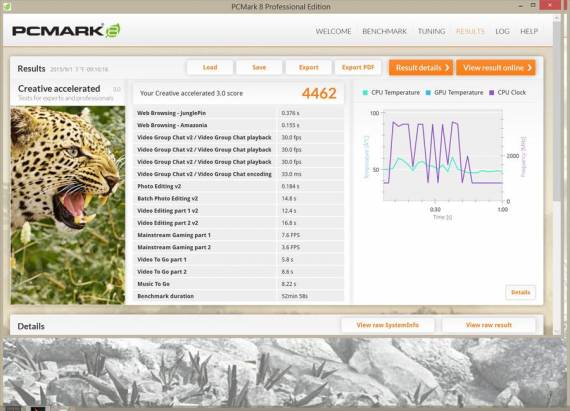Screen dimensions: 570x411
Task: Open Result details
Action: point(421,68)
